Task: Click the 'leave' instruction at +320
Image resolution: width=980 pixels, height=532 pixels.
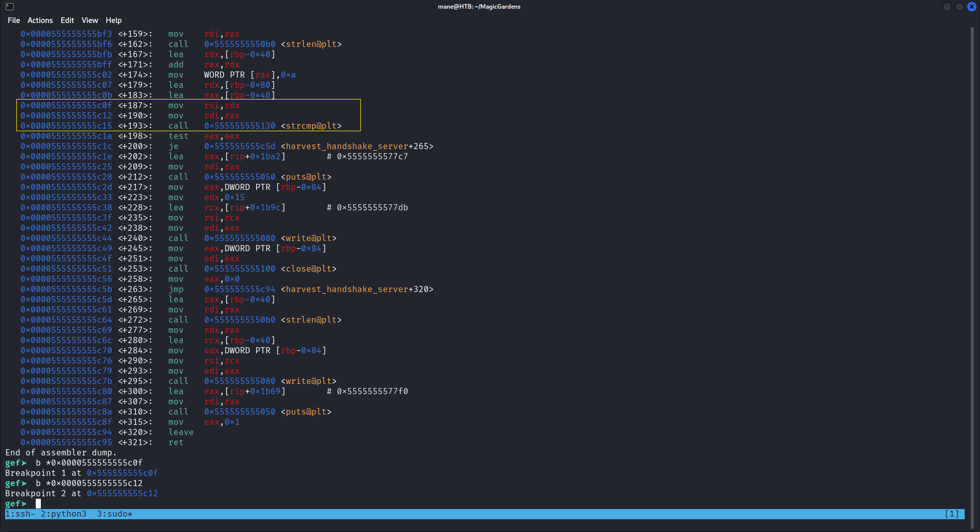Action: click(181, 432)
